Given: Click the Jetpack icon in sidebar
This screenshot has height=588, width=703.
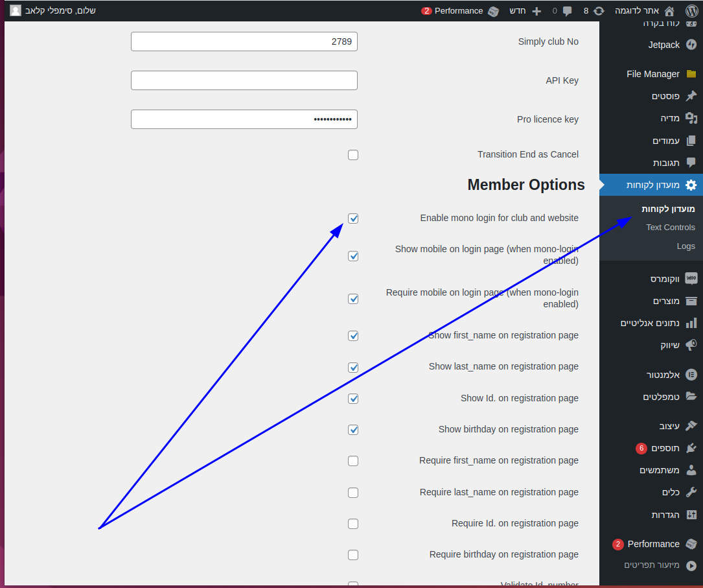Looking at the screenshot, I should pos(691,45).
